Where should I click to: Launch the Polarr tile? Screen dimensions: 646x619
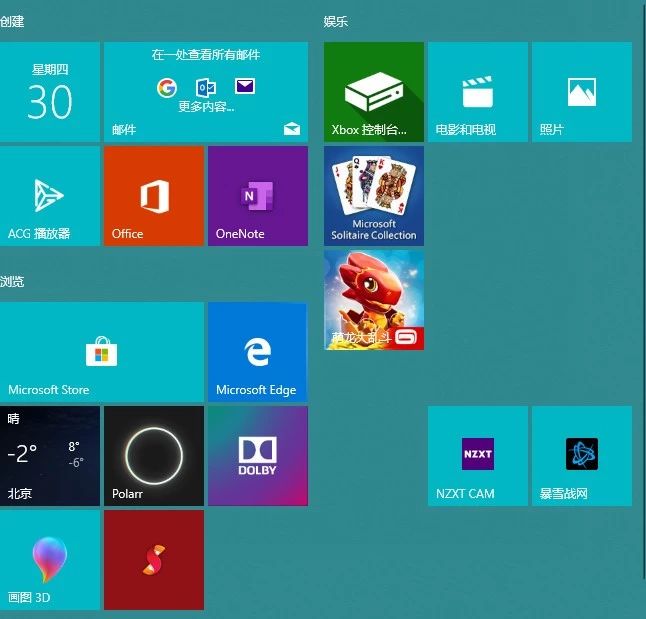tap(154, 456)
